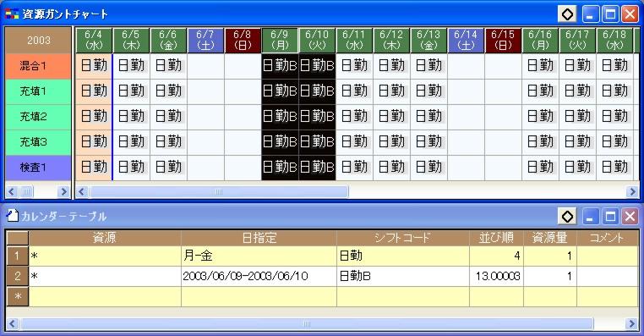Click the Gantt chart horizontal scrollbar thumb
Viewport: 644px width, 336px height.
pyautogui.click(x=219, y=191)
